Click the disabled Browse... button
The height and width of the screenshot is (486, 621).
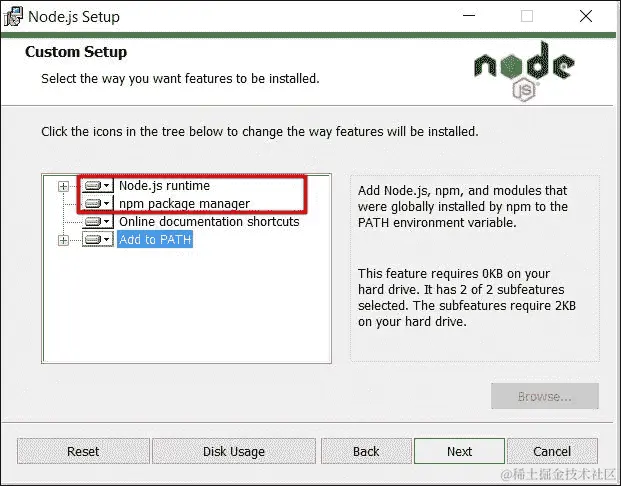pyautogui.click(x=545, y=396)
